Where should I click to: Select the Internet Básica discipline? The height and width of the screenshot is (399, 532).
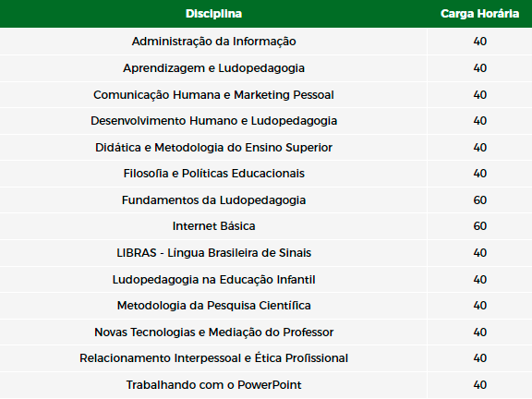(213, 226)
